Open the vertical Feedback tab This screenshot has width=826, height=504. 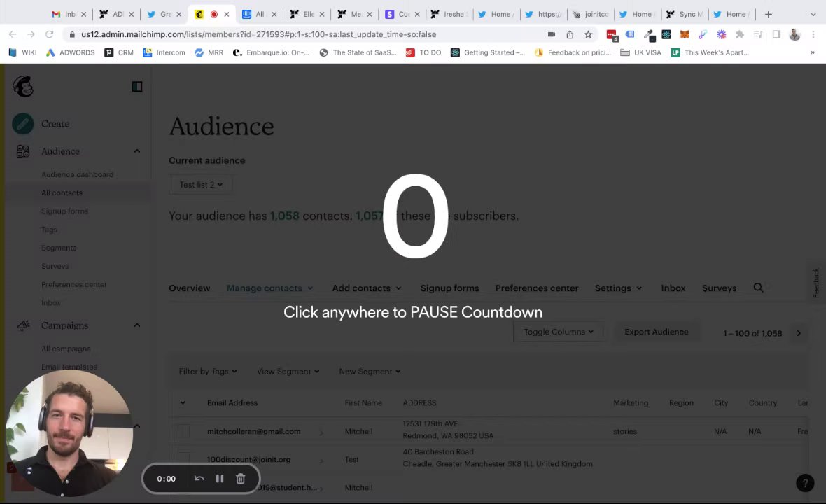click(x=816, y=283)
